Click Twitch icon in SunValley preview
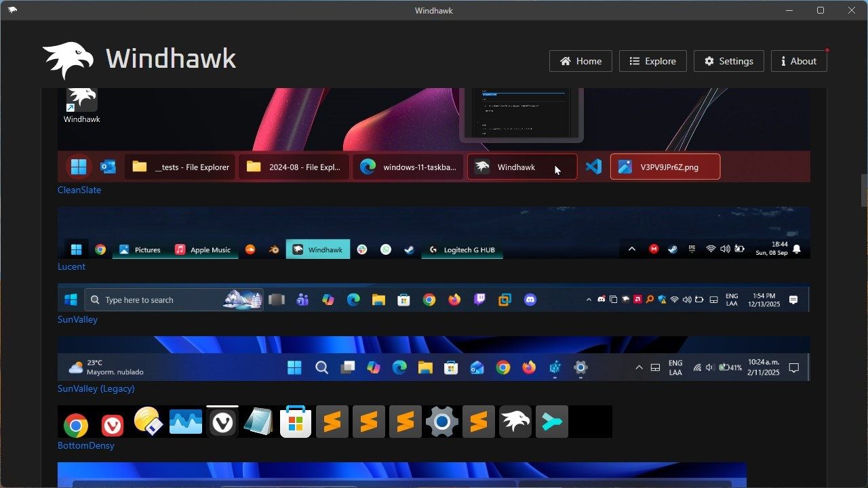This screenshot has width=868, height=488. (x=479, y=300)
